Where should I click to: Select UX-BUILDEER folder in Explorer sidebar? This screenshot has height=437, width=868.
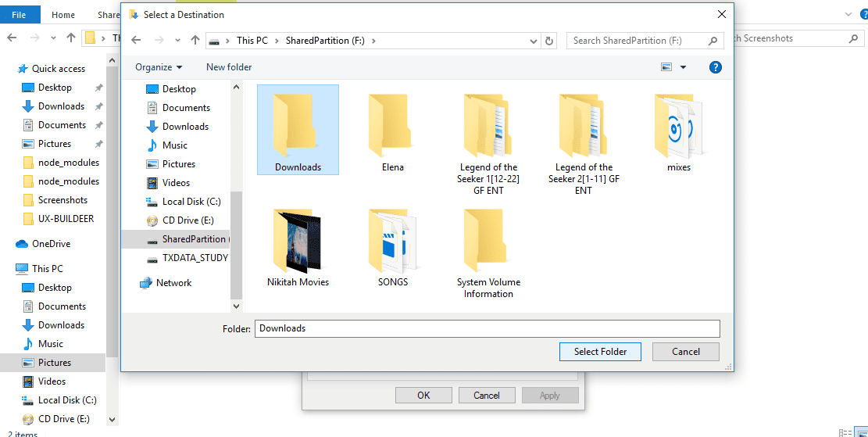[x=59, y=219]
